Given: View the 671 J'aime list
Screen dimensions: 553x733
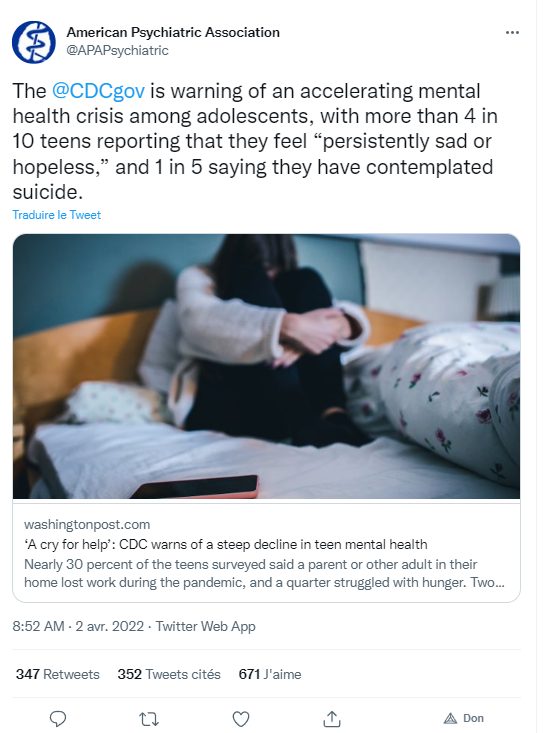Looking at the screenshot, I should click(x=270, y=674).
